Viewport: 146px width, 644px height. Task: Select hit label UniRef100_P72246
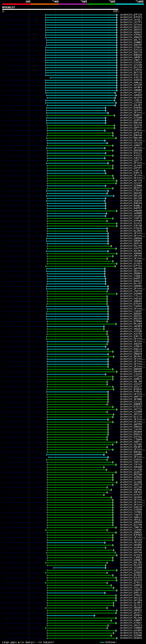pyautogui.click(x=131, y=377)
